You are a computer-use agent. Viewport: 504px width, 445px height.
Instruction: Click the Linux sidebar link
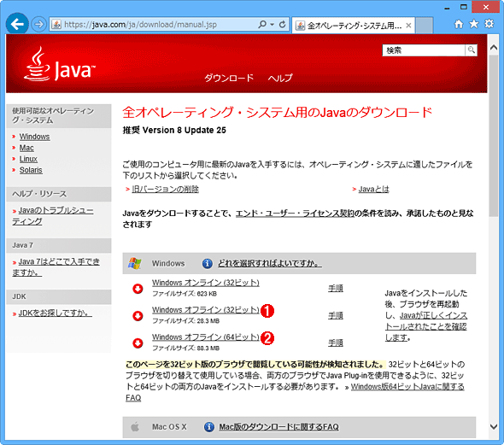click(x=28, y=159)
